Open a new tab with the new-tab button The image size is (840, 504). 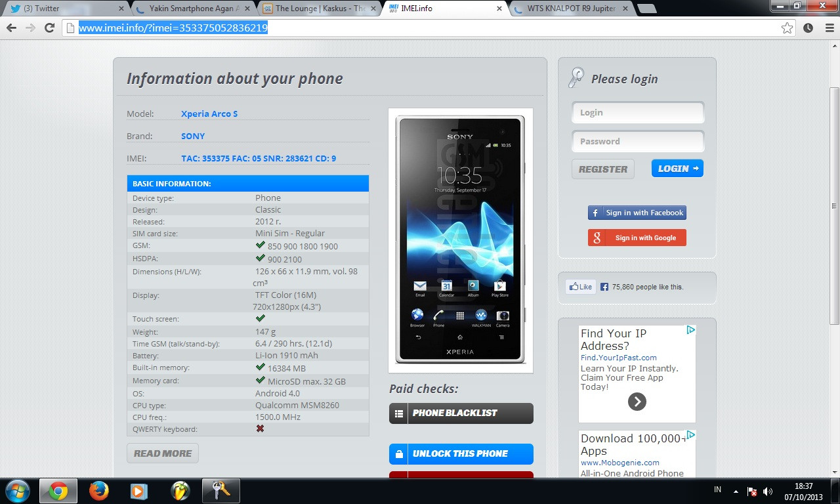click(x=646, y=9)
